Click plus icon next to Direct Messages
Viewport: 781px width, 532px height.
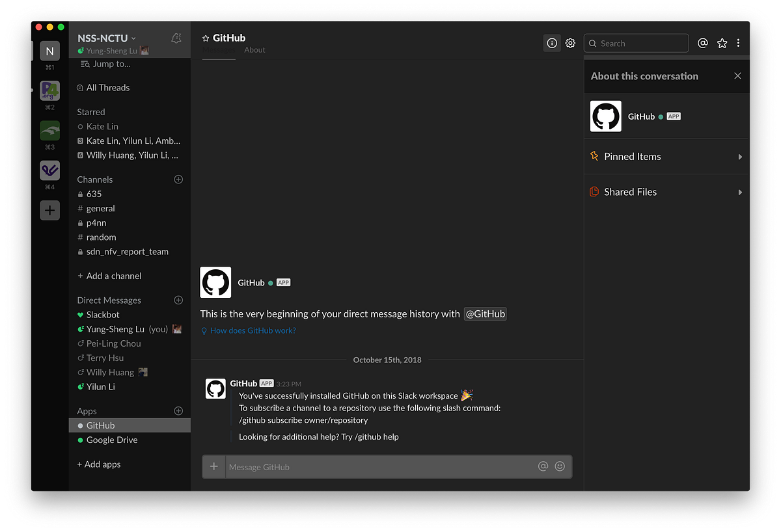[x=178, y=300]
